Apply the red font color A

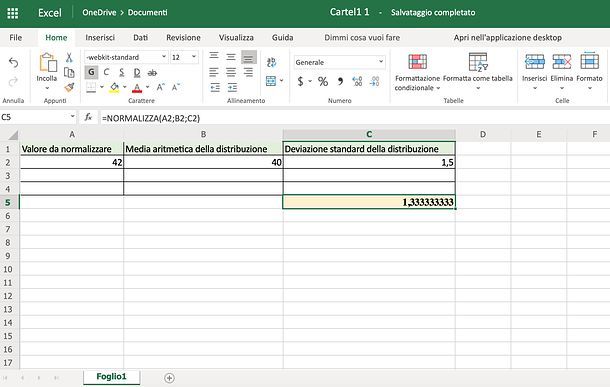137,88
